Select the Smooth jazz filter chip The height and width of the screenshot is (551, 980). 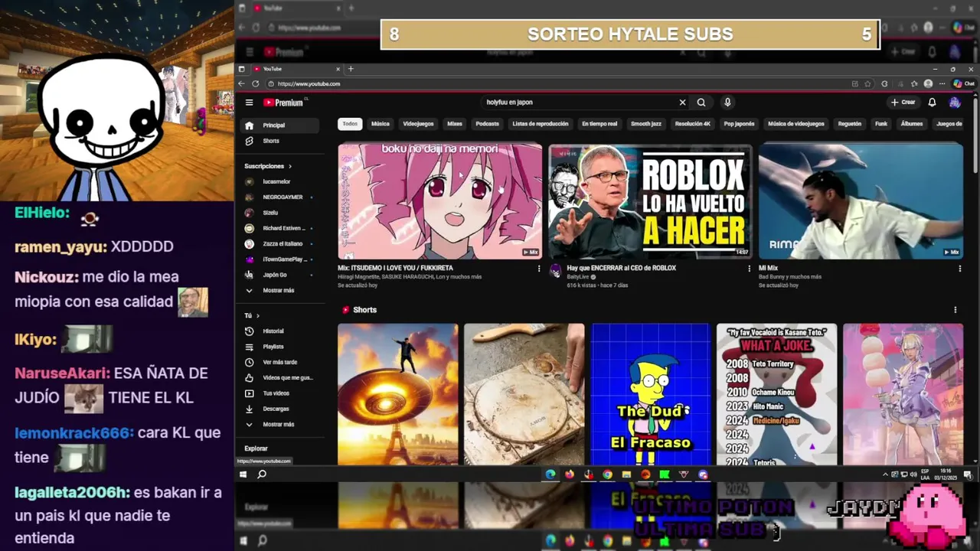click(646, 124)
